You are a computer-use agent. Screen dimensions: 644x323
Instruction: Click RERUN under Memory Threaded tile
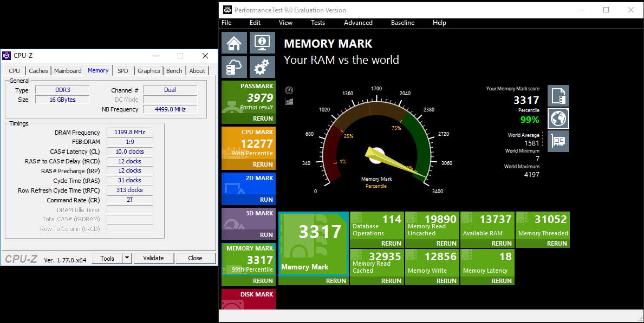click(x=557, y=244)
